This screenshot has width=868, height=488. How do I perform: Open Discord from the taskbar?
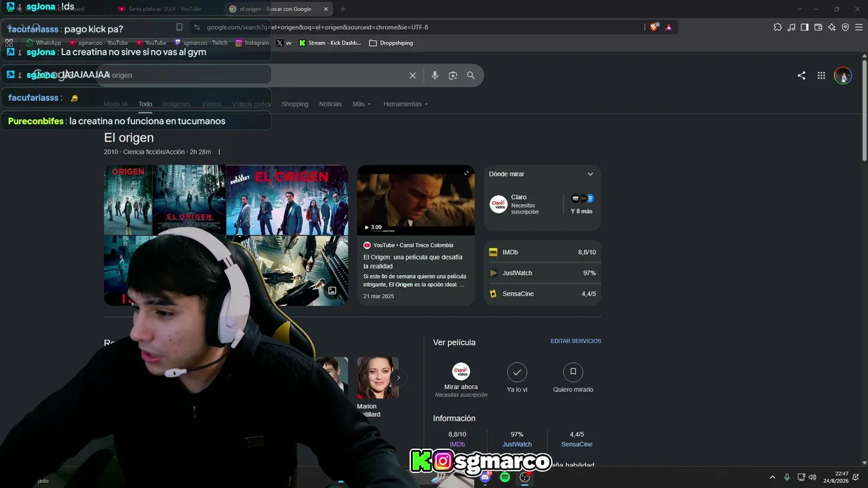tap(485, 477)
